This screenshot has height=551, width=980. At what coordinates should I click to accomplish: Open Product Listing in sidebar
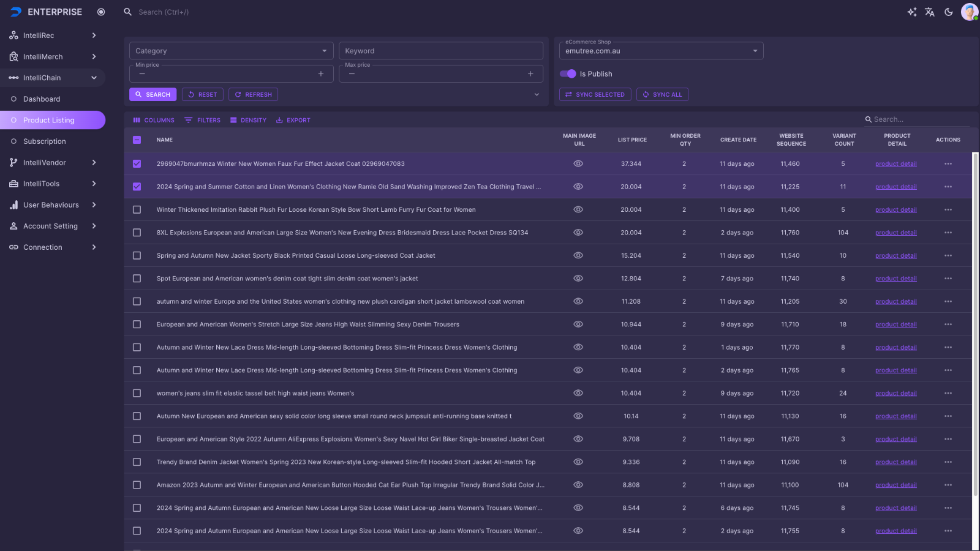53,121
